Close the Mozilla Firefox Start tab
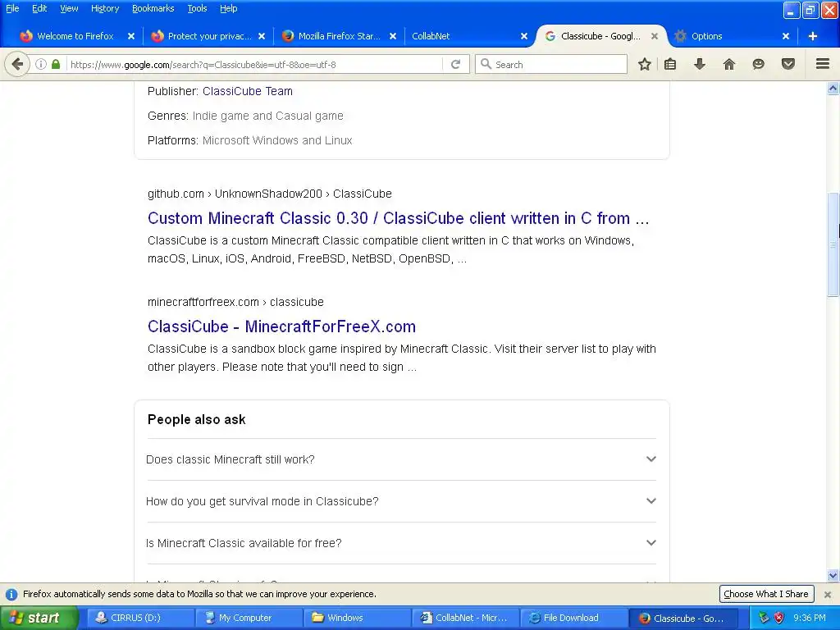Image resolution: width=840 pixels, height=630 pixels. [x=393, y=36]
